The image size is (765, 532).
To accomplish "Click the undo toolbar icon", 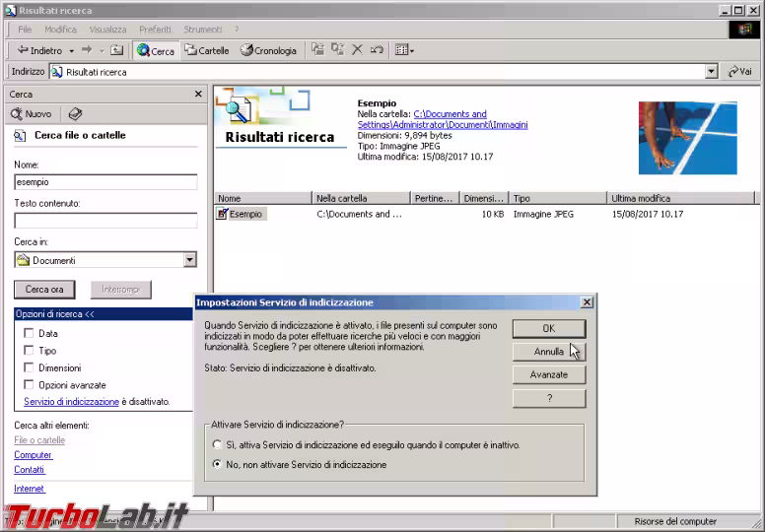I will (x=377, y=50).
